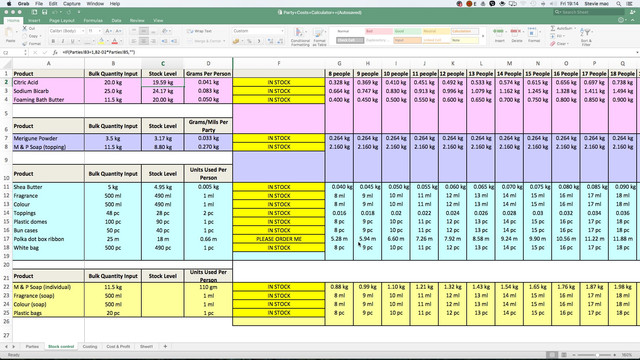Toggle top vertical alignment

pyautogui.click(x=134, y=31)
